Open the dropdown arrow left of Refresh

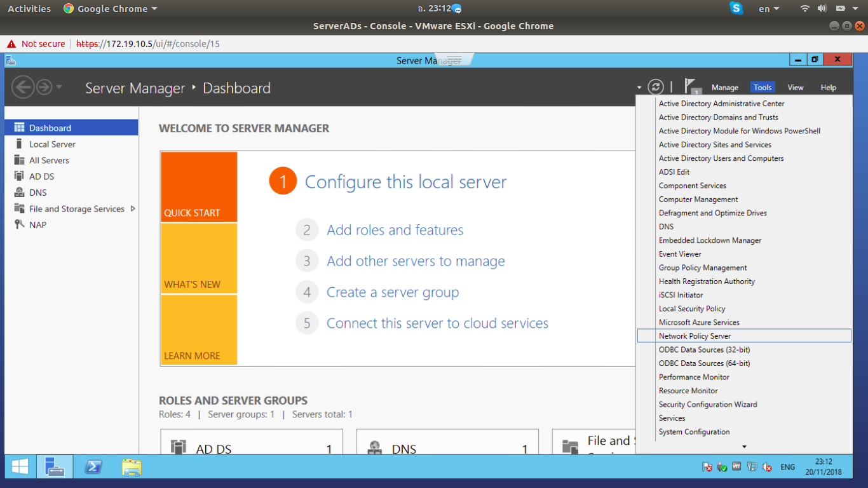click(x=639, y=88)
